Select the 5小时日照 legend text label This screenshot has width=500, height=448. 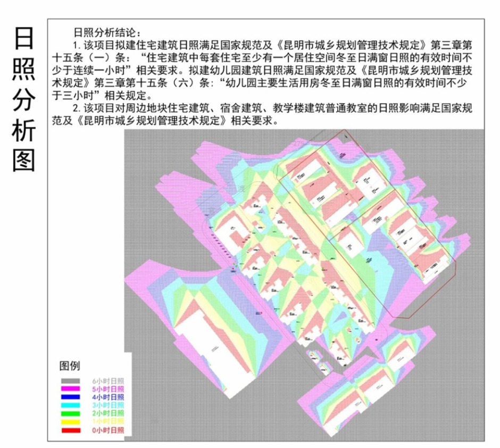click(109, 388)
